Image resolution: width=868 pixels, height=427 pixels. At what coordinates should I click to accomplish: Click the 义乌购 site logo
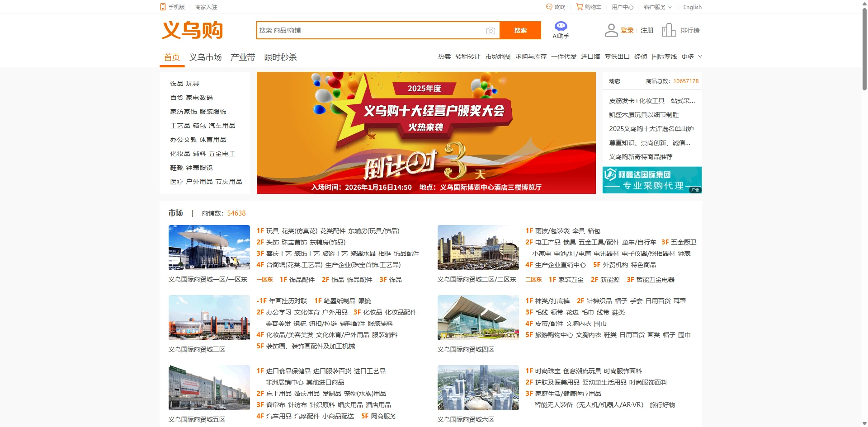[193, 30]
